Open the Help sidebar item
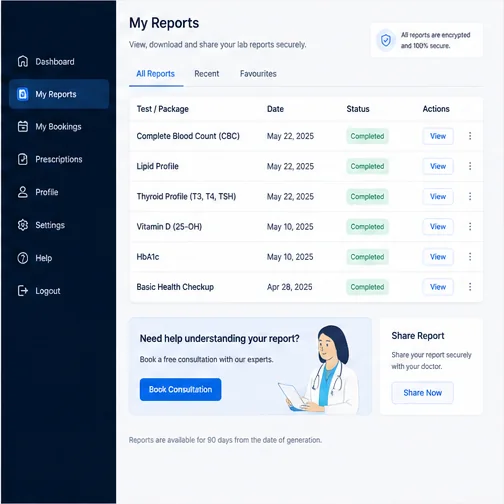The width and height of the screenshot is (504, 504). [x=59, y=258]
